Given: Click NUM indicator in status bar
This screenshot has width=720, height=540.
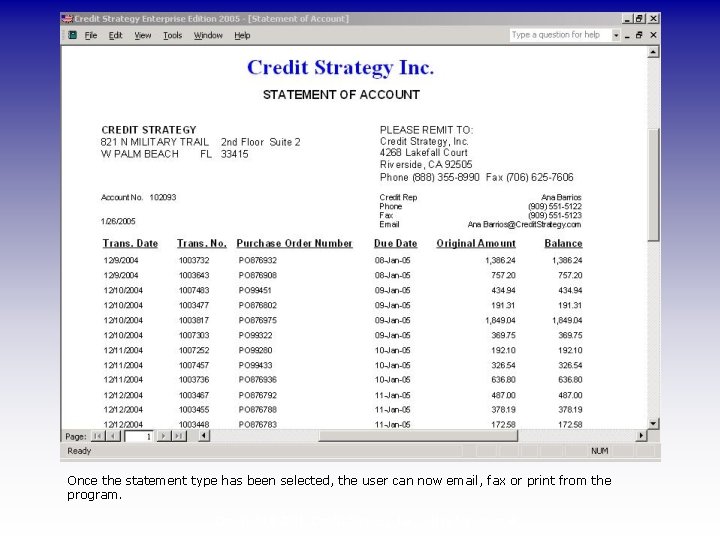Looking at the screenshot, I should pos(599,451).
